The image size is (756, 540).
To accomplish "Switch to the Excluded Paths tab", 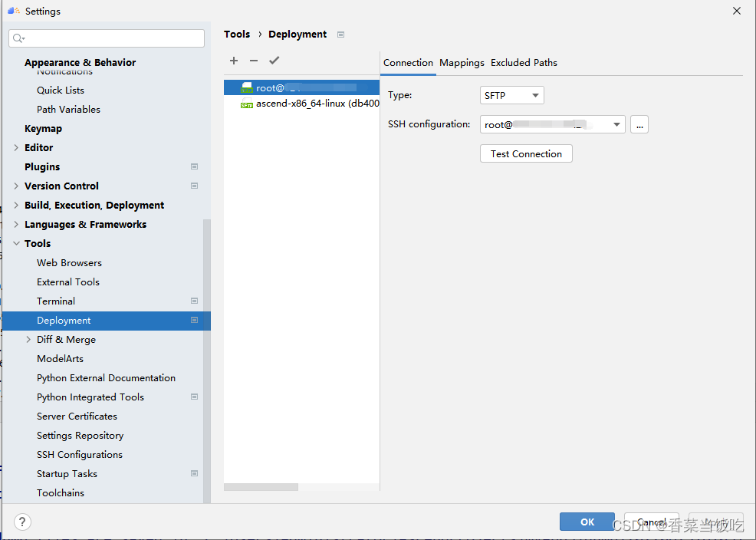I will pos(524,63).
